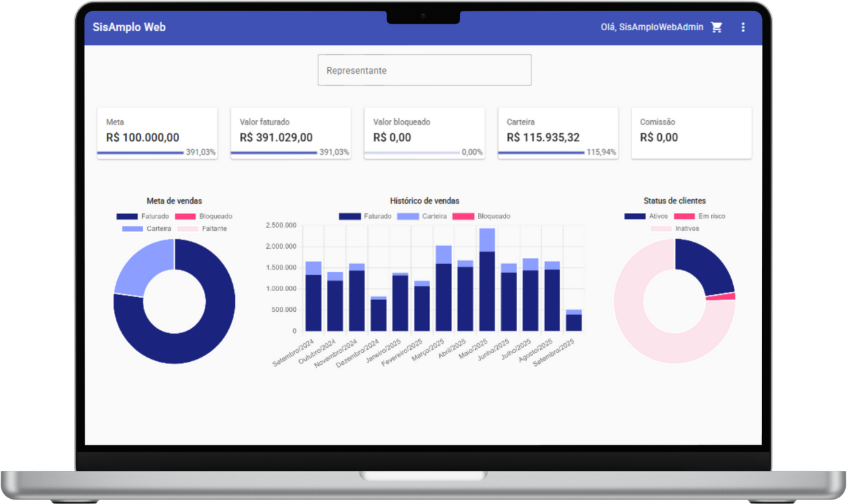Image resolution: width=847 pixels, height=504 pixels.
Task: Open the three-dot more options menu
Action: click(x=743, y=27)
